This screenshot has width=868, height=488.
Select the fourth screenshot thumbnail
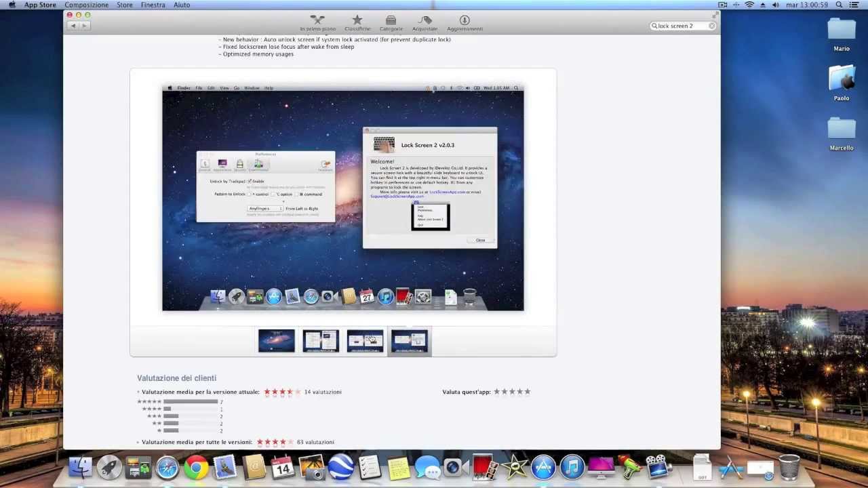[409, 341]
